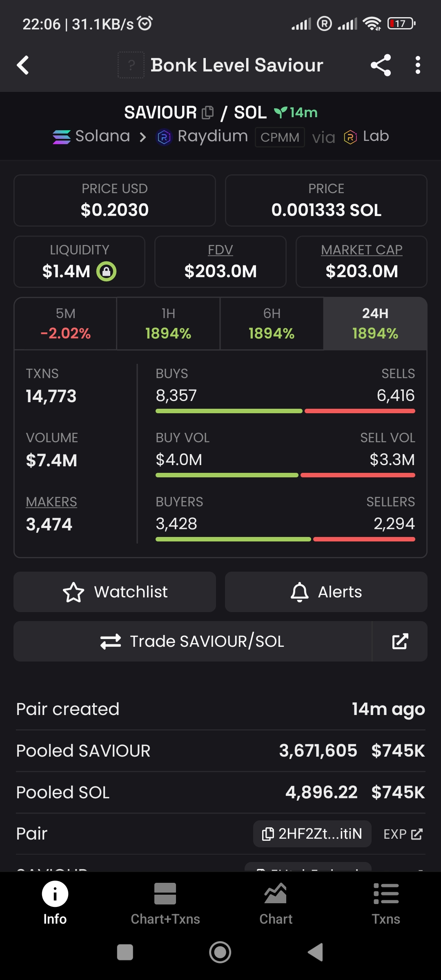Image resolution: width=441 pixels, height=980 pixels.
Task: Tap the TXNS value 14,773
Action: pos(51,396)
